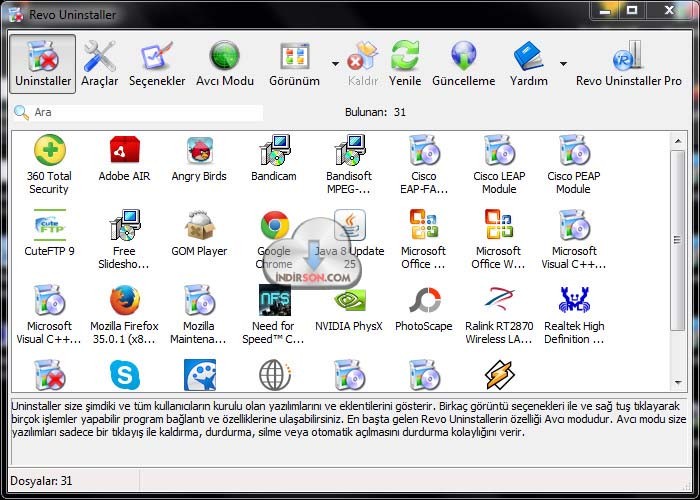Image resolution: width=700 pixels, height=500 pixels.
Task: Activate Avcı Modu hunter mode
Action: (x=225, y=64)
